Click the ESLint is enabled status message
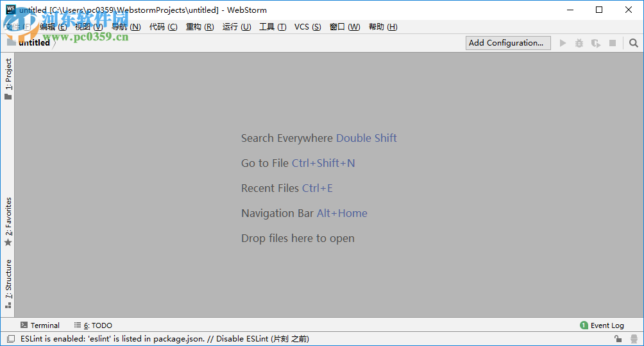644x346 pixels. [x=165, y=339]
